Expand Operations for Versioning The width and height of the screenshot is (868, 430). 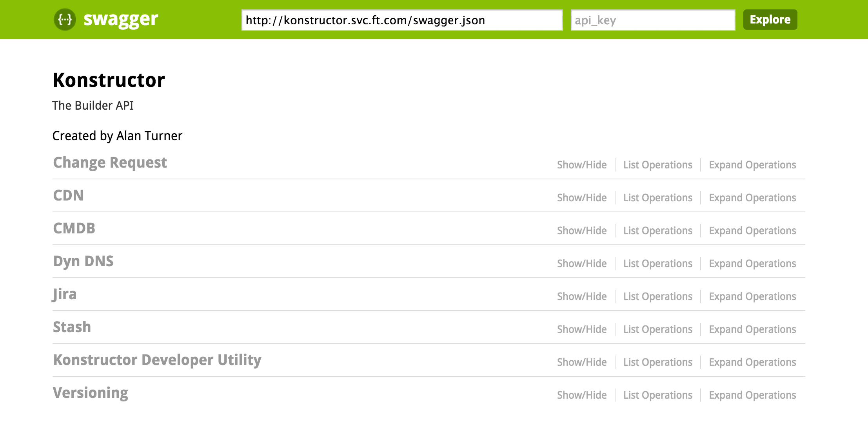(x=752, y=395)
